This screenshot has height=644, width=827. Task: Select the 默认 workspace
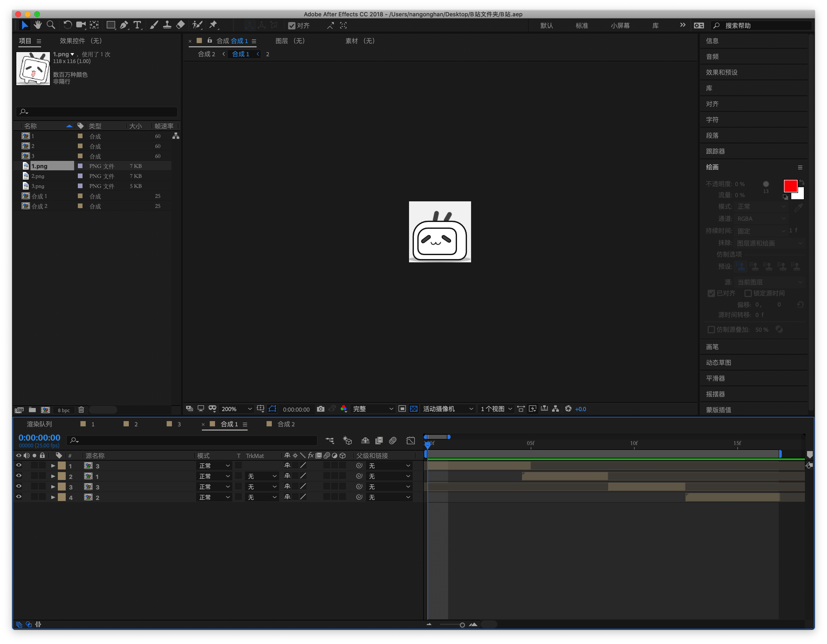pyautogui.click(x=547, y=25)
